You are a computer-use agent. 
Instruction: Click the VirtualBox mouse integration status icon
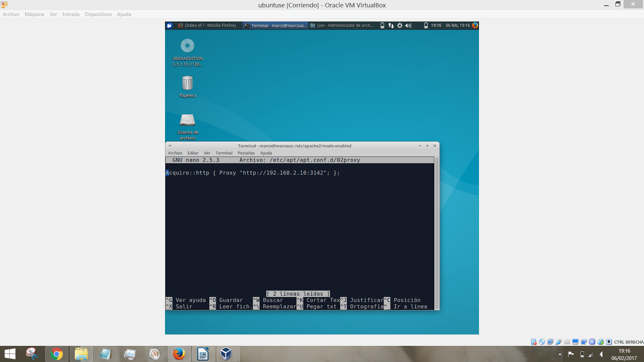(x=601, y=342)
